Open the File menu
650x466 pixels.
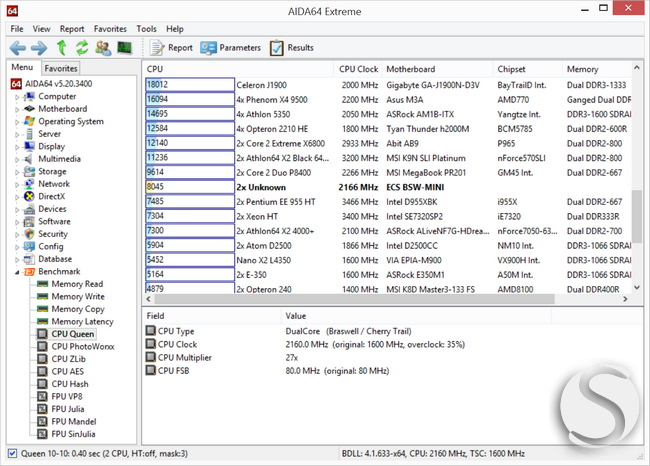point(17,29)
